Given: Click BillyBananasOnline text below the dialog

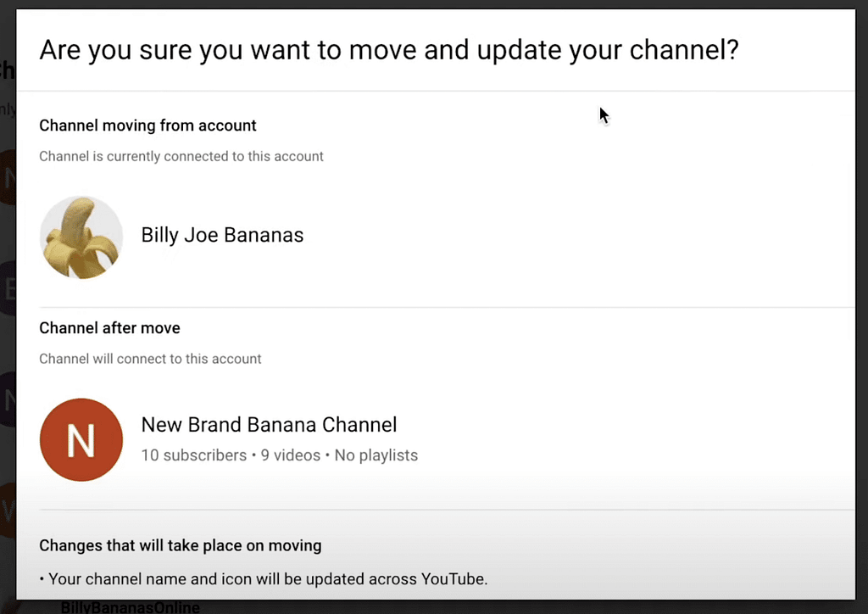Looking at the screenshot, I should coord(130,607).
